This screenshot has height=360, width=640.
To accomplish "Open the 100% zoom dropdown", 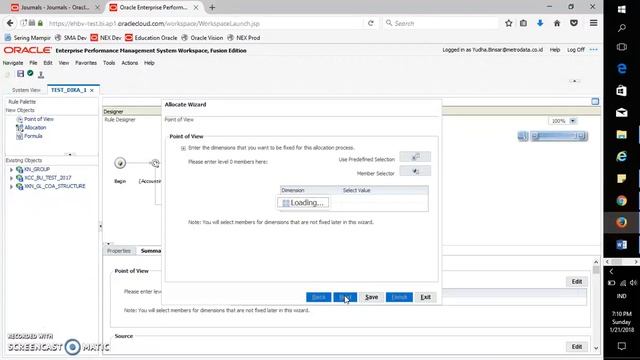I will (573, 121).
